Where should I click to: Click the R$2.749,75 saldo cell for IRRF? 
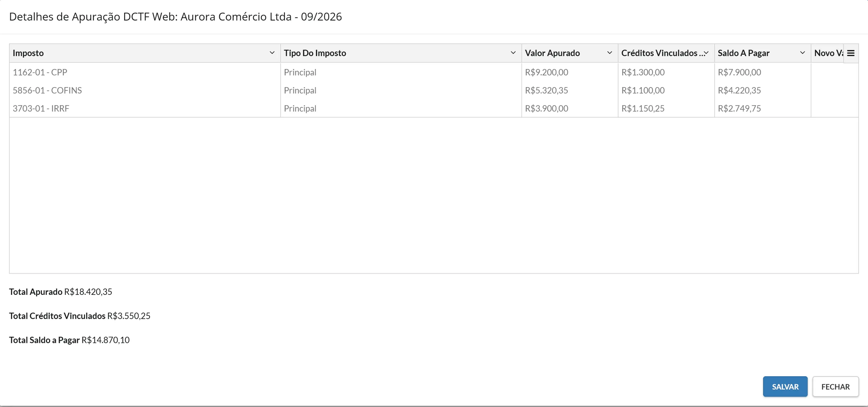(x=762, y=108)
